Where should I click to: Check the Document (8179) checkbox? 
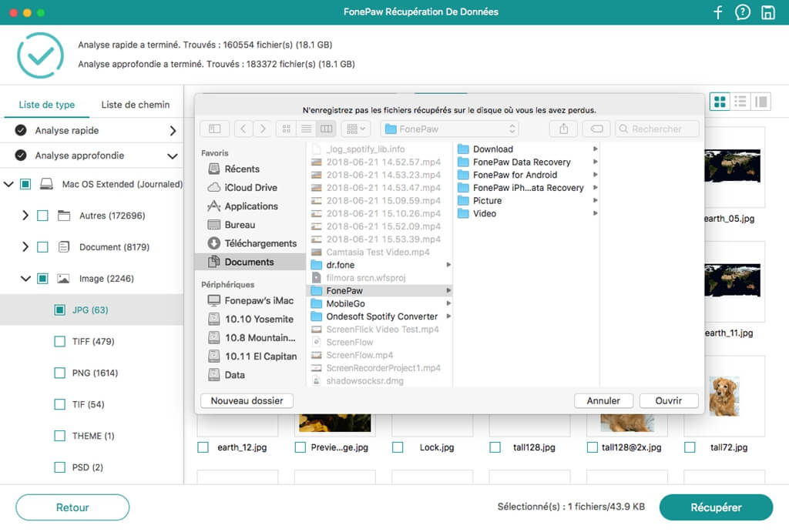(43, 247)
